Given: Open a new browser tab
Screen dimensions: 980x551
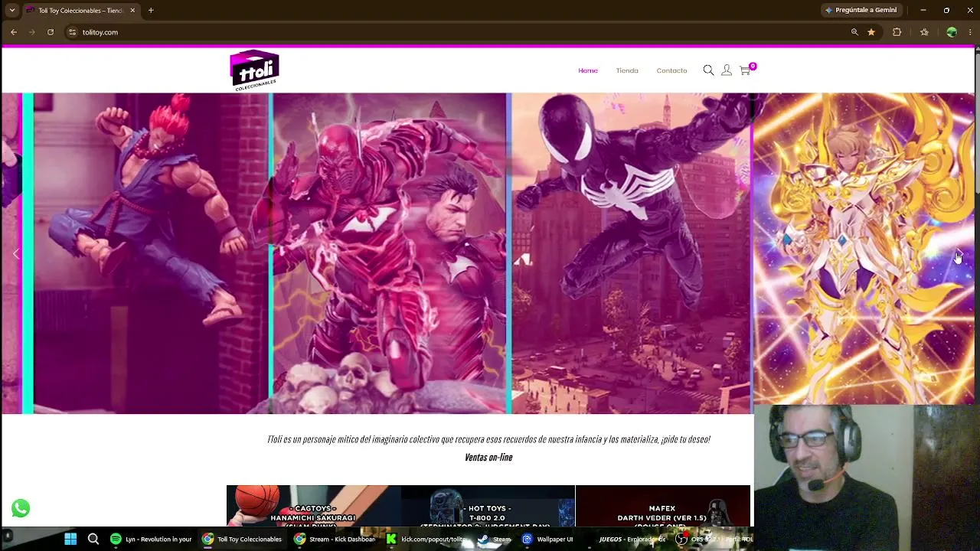Looking at the screenshot, I should (x=151, y=10).
